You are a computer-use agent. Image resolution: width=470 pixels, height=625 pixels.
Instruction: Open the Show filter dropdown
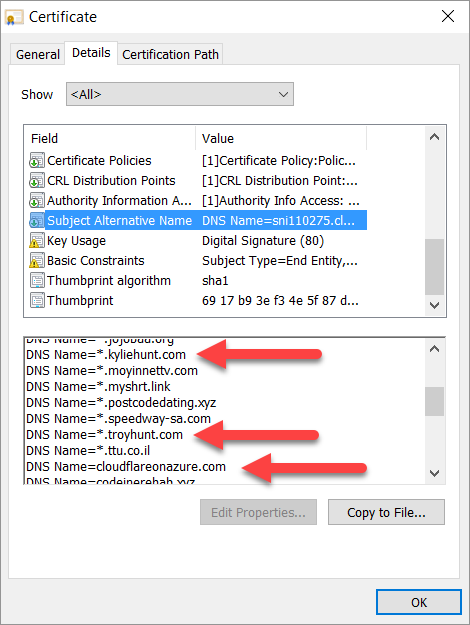[180, 94]
